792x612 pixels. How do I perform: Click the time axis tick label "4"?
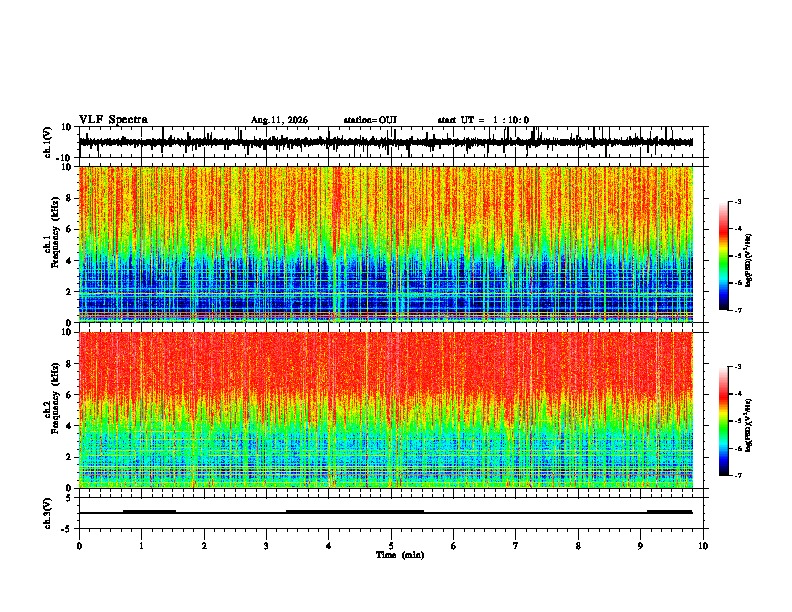click(329, 546)
